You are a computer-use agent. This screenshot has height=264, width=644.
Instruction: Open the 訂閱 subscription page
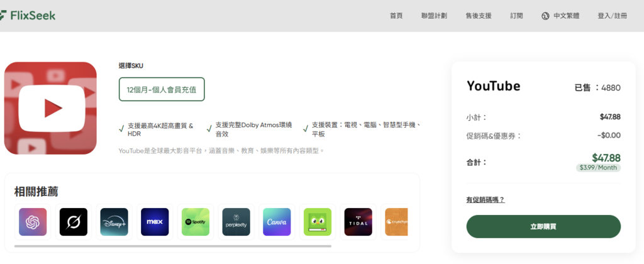[x=517, y=16]
